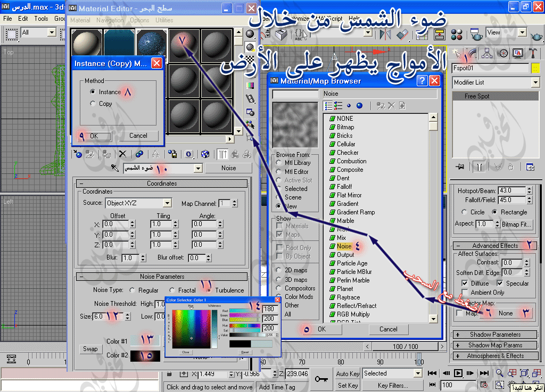This screenshot has height=392, width=545.
Task: Collapse the Advanced Effects rollout
Action: pos(495,246)
